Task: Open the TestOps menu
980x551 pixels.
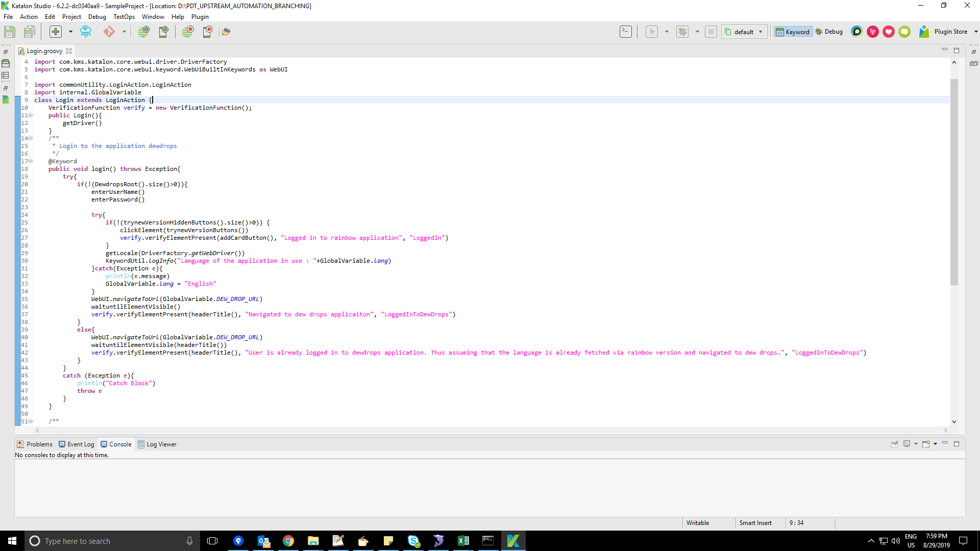Action: (x=124, y=16)
